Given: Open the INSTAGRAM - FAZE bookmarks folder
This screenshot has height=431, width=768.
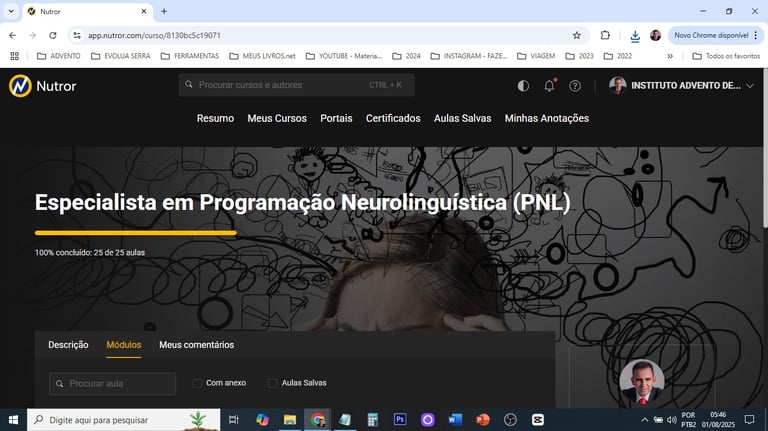Looking at the screenshot, I should point(469,56).
